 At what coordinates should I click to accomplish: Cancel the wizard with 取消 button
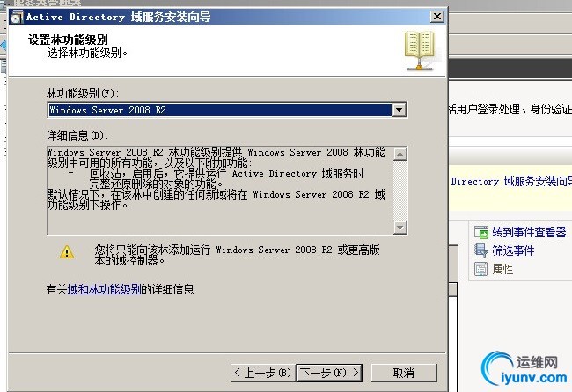click(404, 373)
